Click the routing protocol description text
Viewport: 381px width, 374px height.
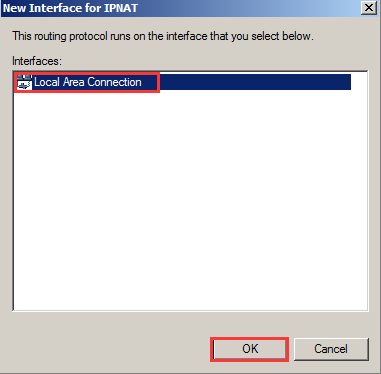pos(163,36)
